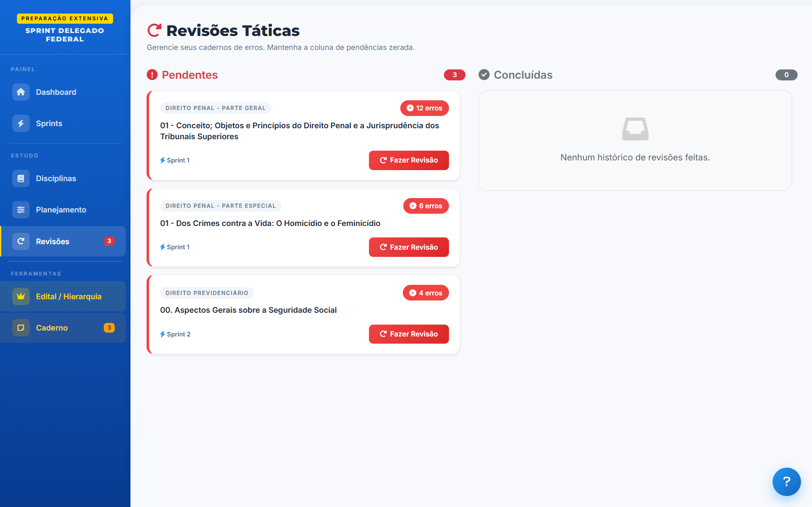Click 'Sprint 2' label on Previdenciário card
This screenshot has height=507, width=812.
(179, 334)
